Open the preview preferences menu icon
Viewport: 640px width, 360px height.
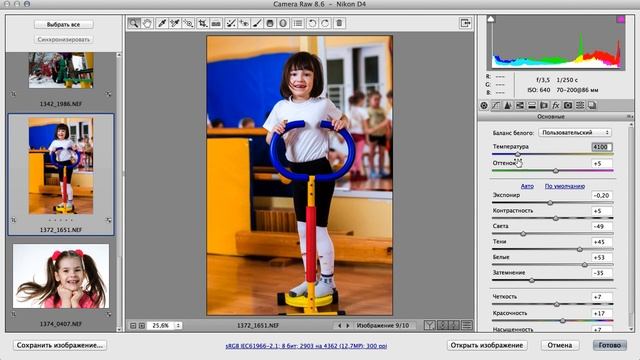click(467, 325)
